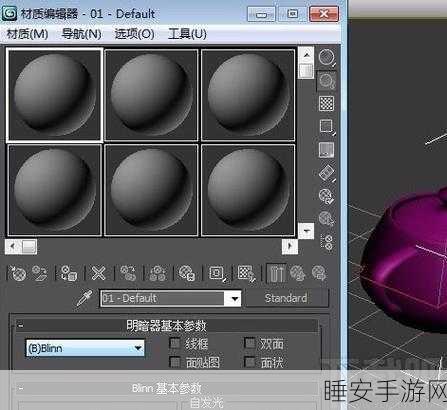Viewport: 447px width, 410px height.
Task: Select the bottom-middle sample slot sphere
Action: (151, 190)
